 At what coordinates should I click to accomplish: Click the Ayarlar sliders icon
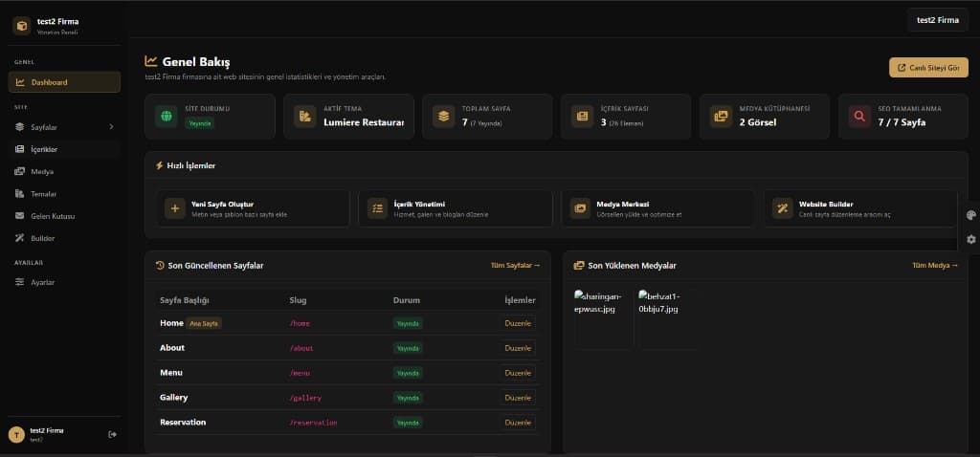(19, 282)
